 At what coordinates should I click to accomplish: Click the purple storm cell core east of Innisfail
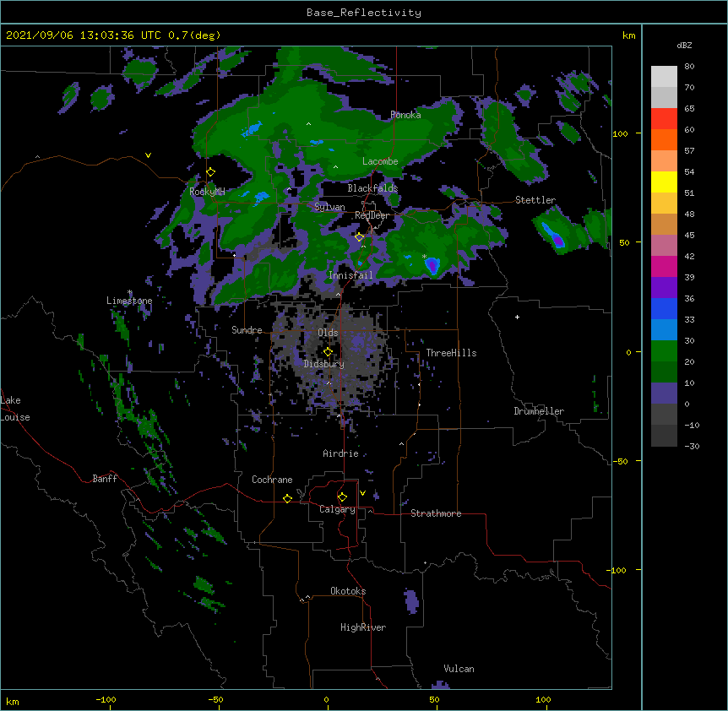(432, 265)
